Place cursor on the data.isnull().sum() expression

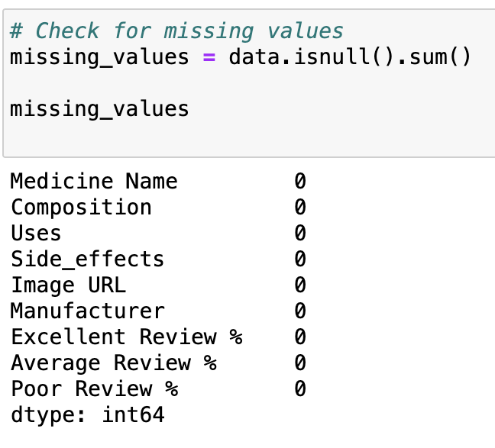pyautogui.click(x=350, y=57)
